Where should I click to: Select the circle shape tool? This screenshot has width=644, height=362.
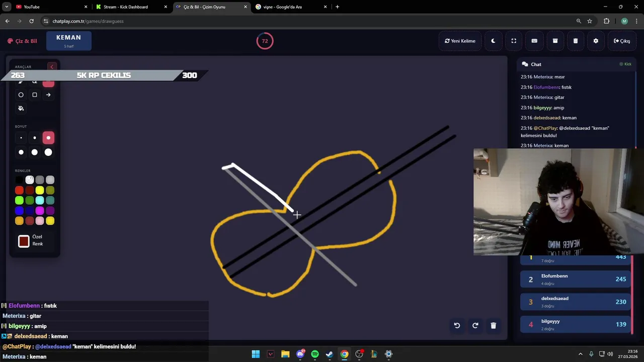(21, 95)
